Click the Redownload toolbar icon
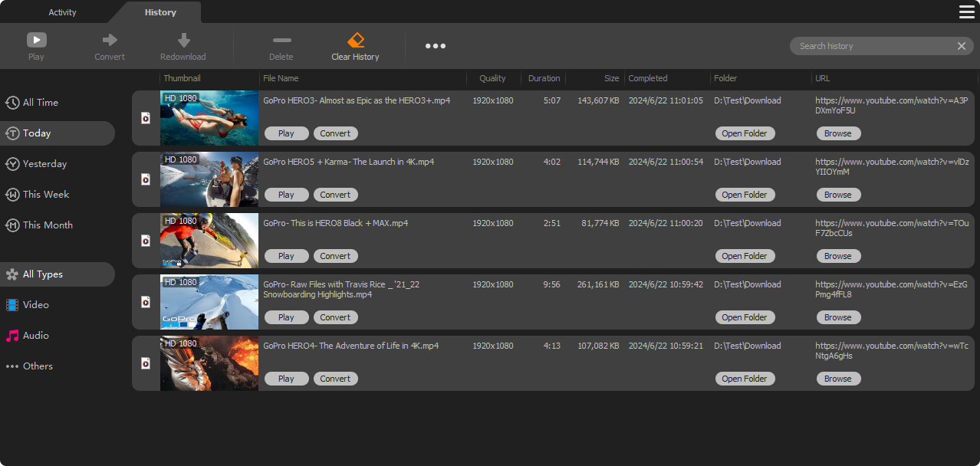The height and width of the screenshot is (466, 980). (x=183, y=40)
